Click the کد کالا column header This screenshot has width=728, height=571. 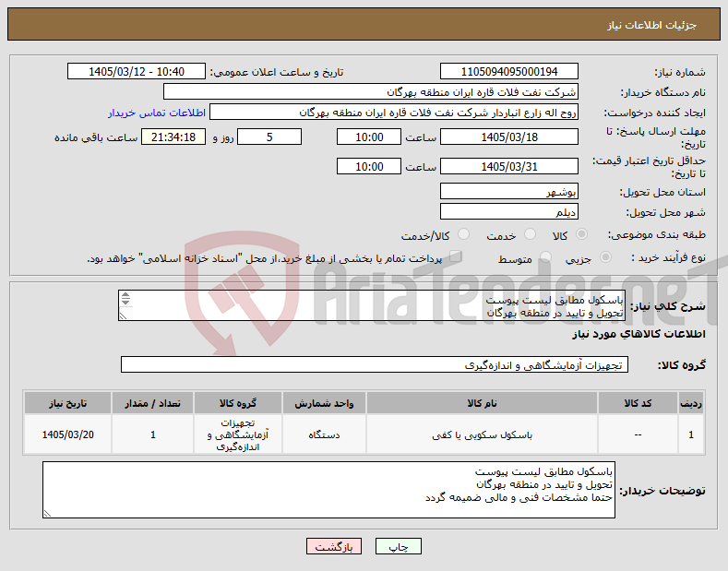tap(638, 403)
